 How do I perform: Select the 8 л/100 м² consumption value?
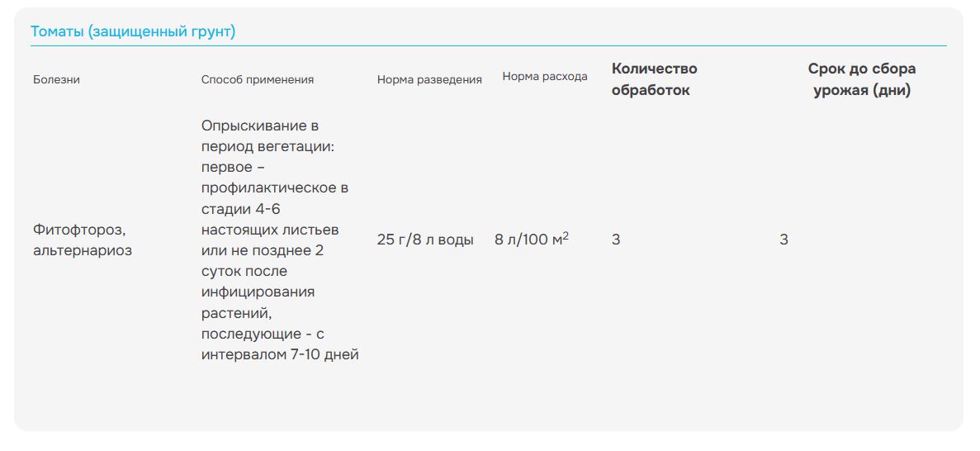(x=532, y=239)
